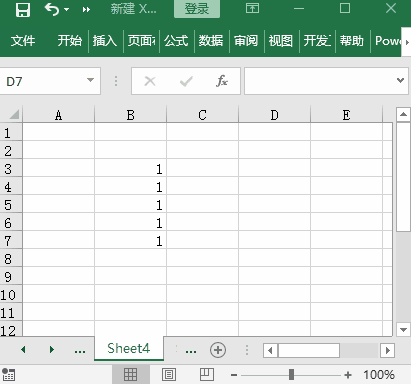Expand the formula bar chevron

click(x=400, y=80)
